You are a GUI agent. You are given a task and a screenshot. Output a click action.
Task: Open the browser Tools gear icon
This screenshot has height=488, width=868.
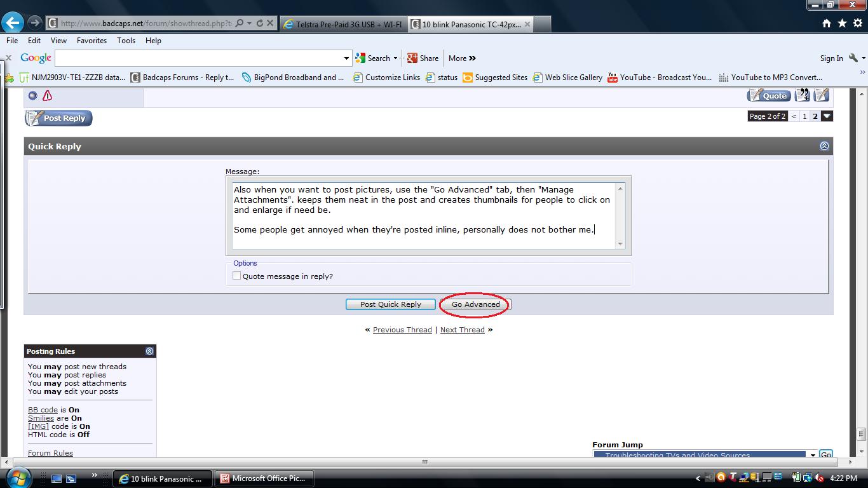tap(858, 24)
